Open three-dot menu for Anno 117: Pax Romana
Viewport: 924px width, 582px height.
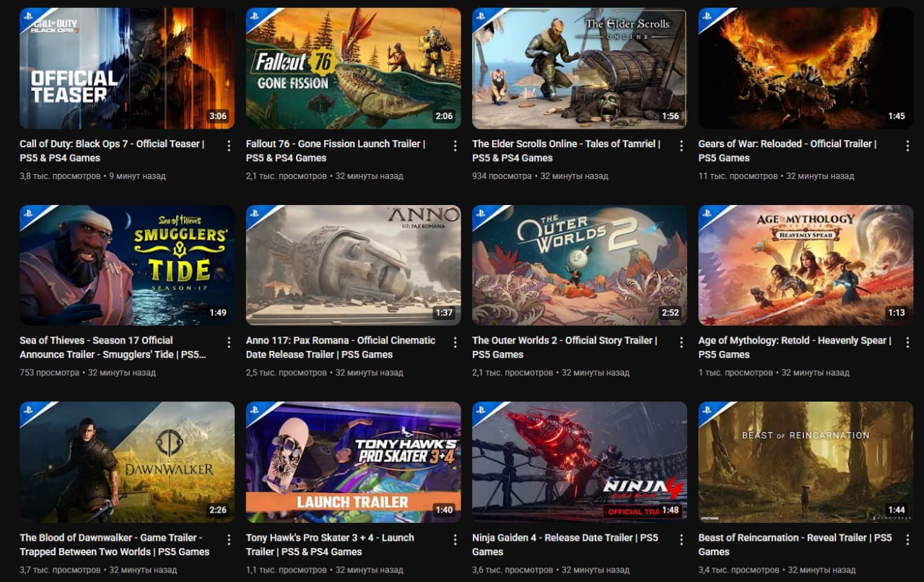point(455,342)
